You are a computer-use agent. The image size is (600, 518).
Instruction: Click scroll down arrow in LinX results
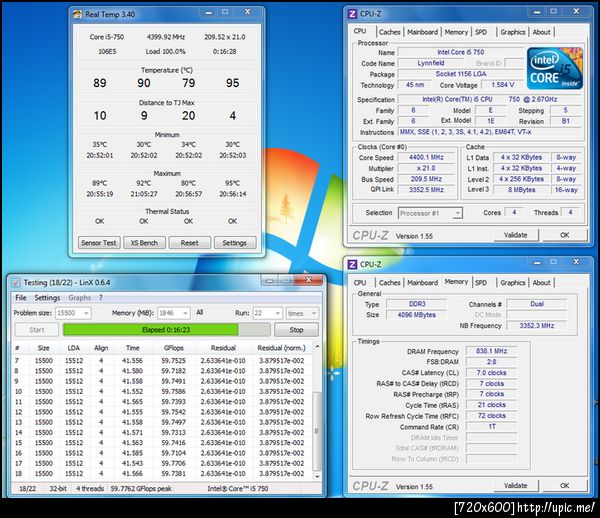pos(317,476)
